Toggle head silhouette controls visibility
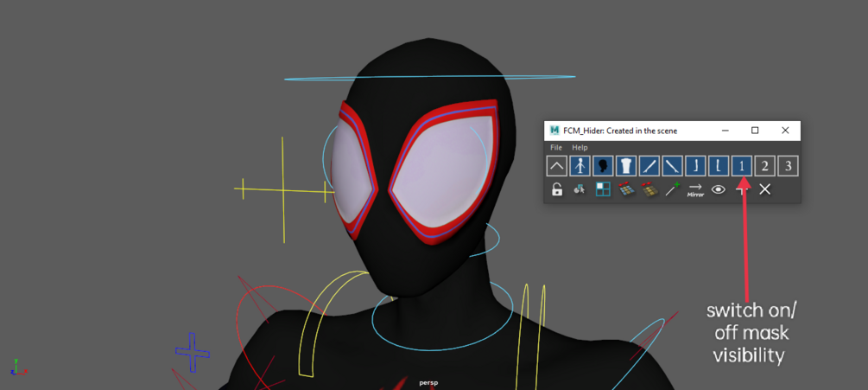This screenshot has width=868, height=390. pos(604,166)
